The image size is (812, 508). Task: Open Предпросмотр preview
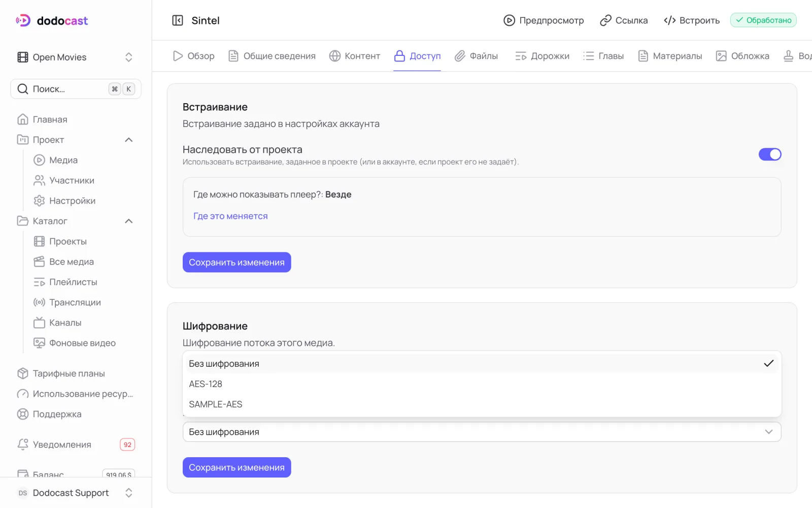point(544,20)
